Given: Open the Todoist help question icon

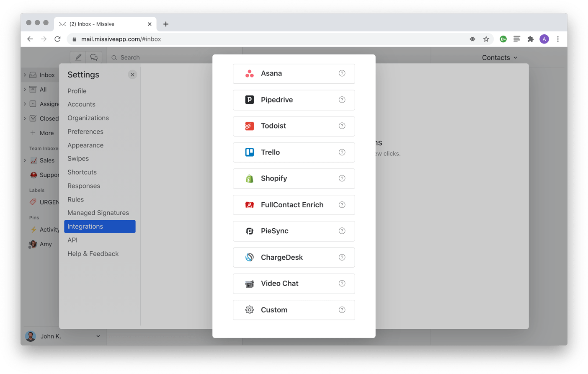Looking at the screenshot, I should tap(342, 126).
